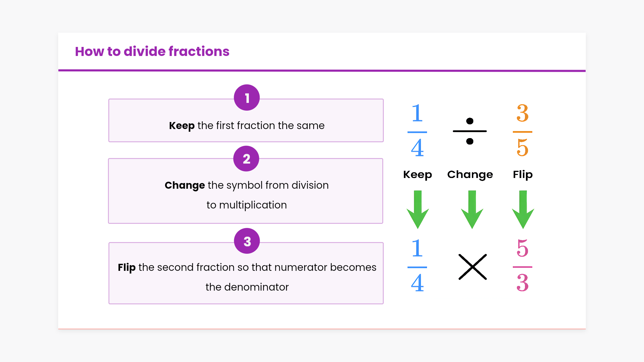Click the 'How to divide fractions' title
Screen dimensions: 644x362
(152, 51)
